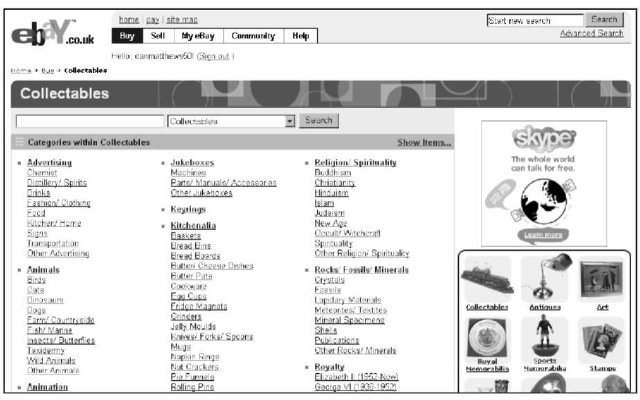Open the Rolling Pins subcategory

192,387
